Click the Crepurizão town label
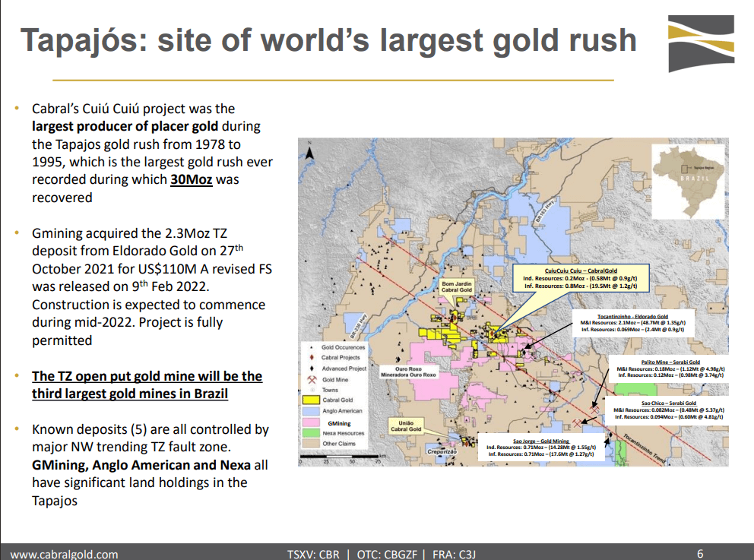This screenshot has height=560, width=754. (442, 452)
